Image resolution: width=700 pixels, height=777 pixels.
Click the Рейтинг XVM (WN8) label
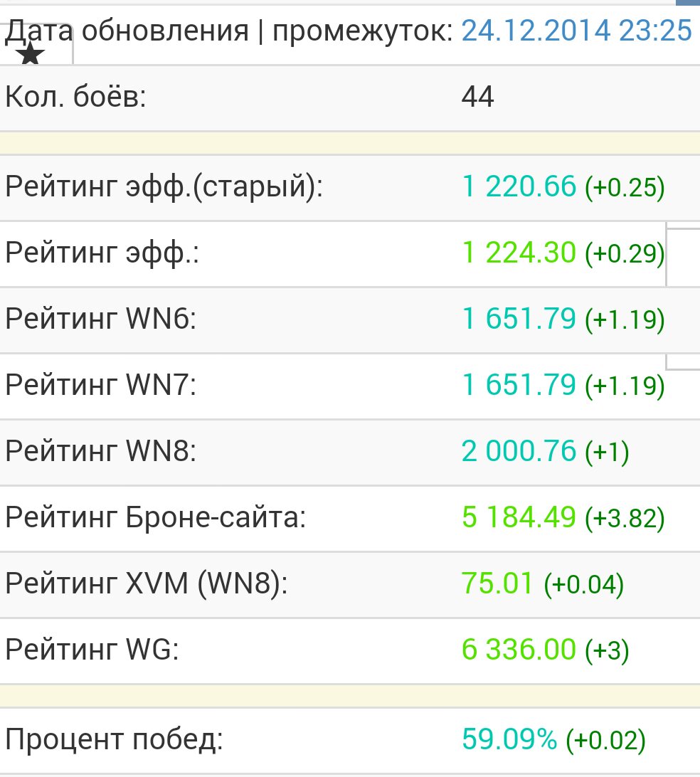click(x=147, y=584)
